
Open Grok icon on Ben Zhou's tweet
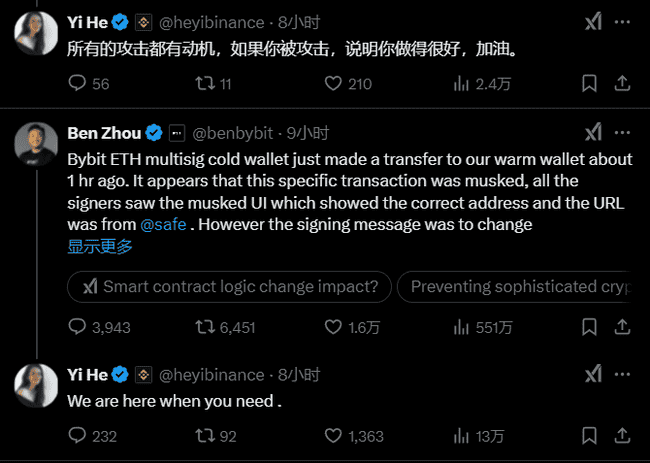[x=593, y=132]
